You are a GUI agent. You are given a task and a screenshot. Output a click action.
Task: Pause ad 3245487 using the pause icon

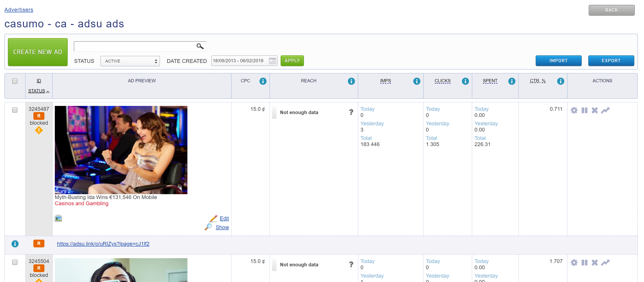(584, 110)
